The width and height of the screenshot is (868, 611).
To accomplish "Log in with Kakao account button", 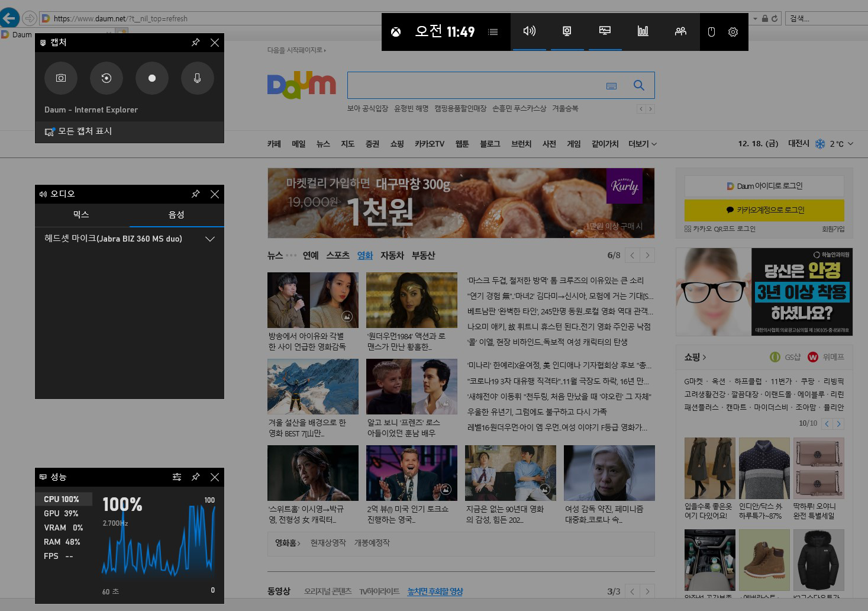I will click(764, 210).
